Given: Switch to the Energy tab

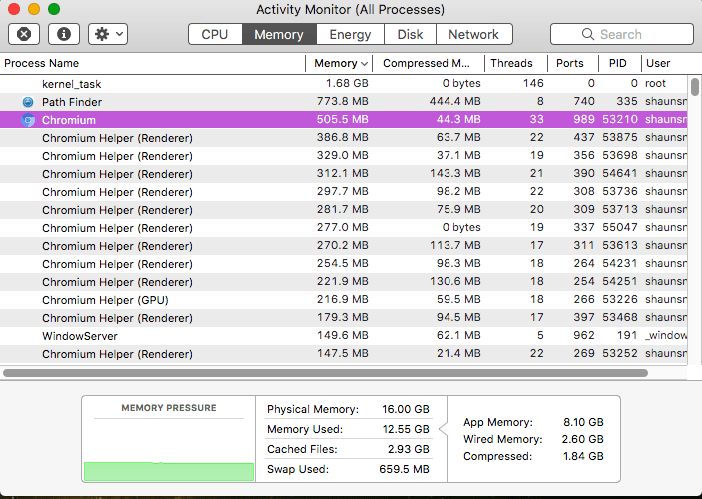Looking at the screenshot, I should [350, 34].
